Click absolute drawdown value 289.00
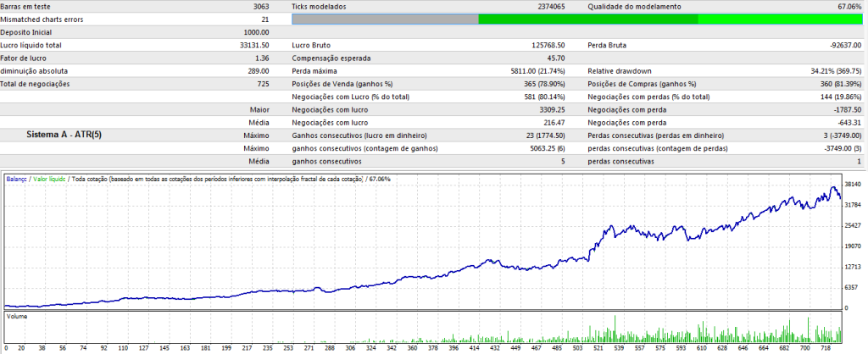The height and width of the screenshot is (354, 868). (x=259, y=71)
